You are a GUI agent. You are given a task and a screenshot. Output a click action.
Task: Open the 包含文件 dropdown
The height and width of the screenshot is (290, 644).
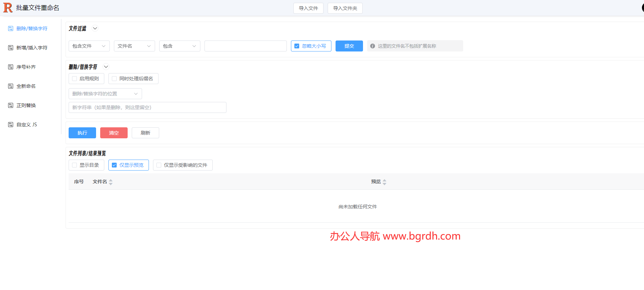coord(89,46)
